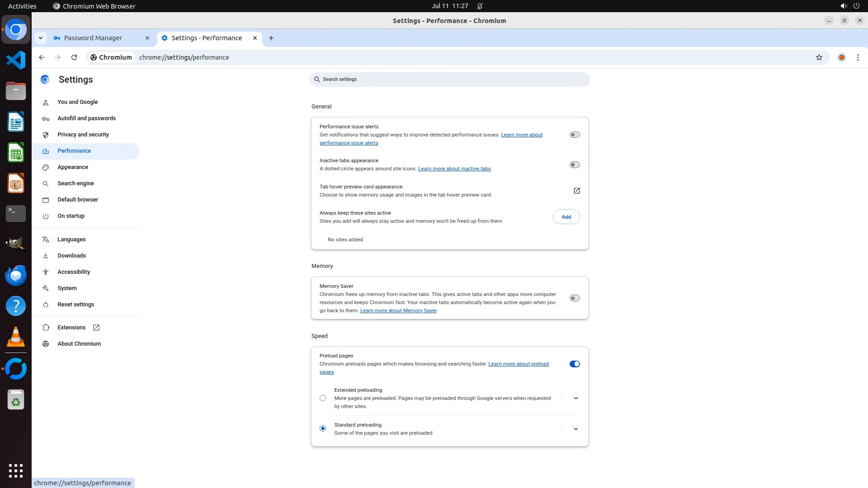Screen dimensions: 868x488
Task: Open the Chromium three-dot menu
Action: coord(858,57)
